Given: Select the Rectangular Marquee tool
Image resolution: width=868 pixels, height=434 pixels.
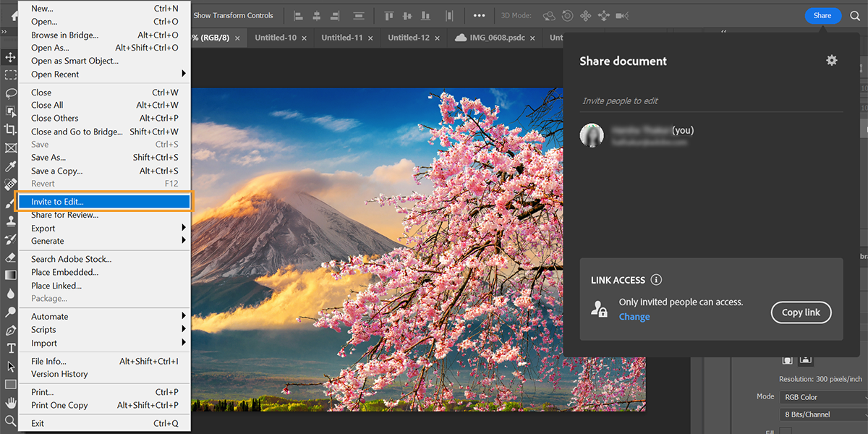Looking at the screenshot, I should pos(10,75).
